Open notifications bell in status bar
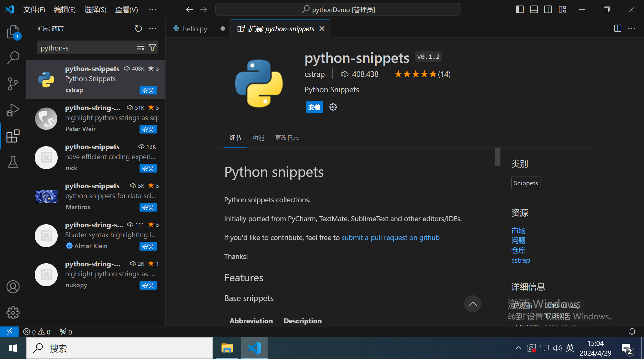The height and width of the screenshot is (359, 644). click(x=632, y=332)
